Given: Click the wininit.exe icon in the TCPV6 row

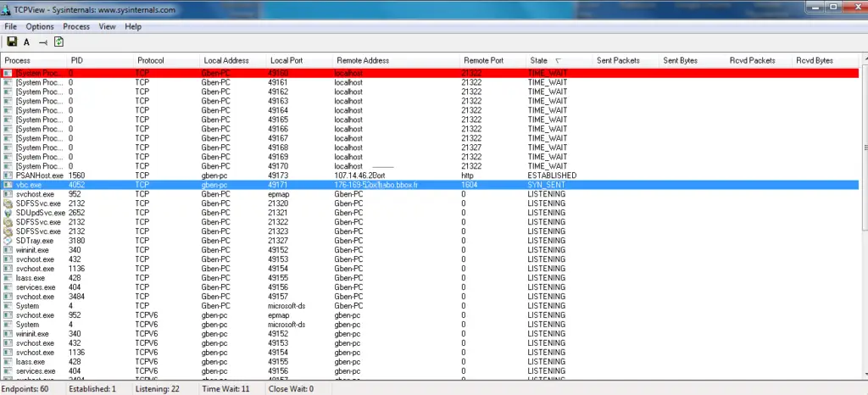Looking at the screenshot, I should tap(8, 334).
